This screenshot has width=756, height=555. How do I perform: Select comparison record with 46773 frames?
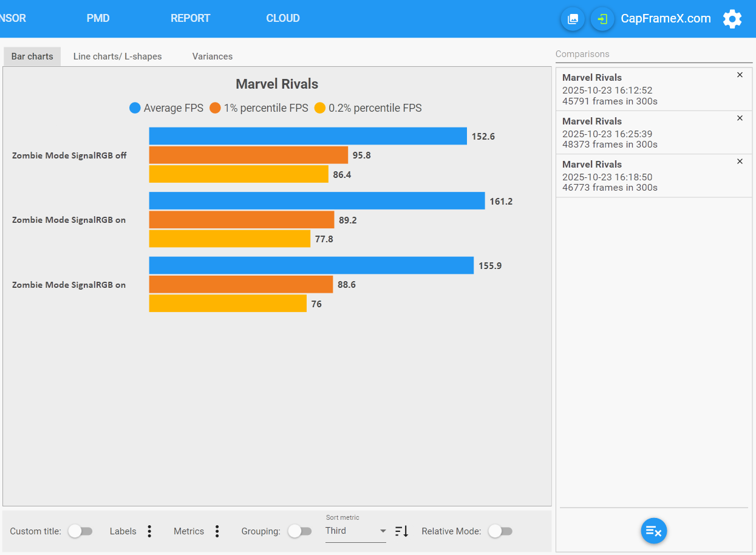point(654,175)
